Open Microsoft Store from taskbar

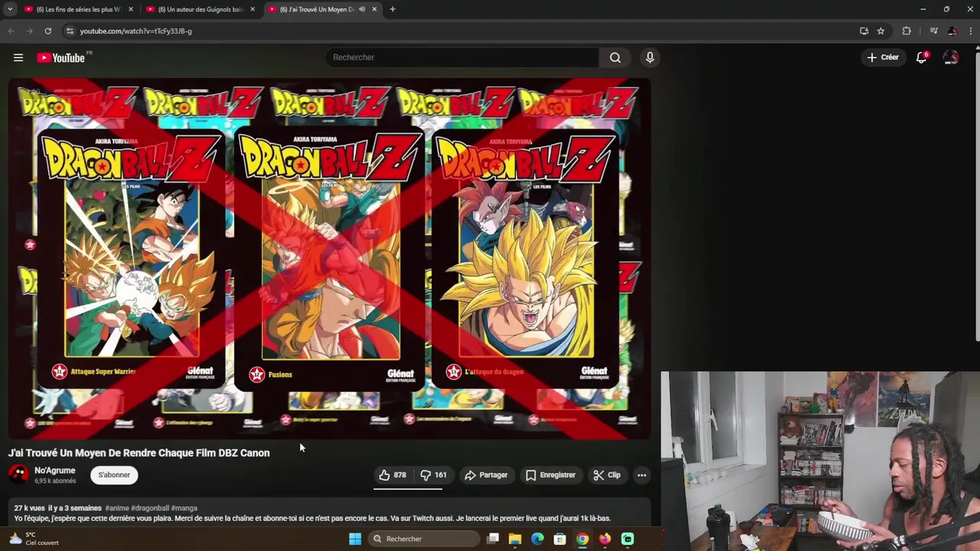point(560,539)
